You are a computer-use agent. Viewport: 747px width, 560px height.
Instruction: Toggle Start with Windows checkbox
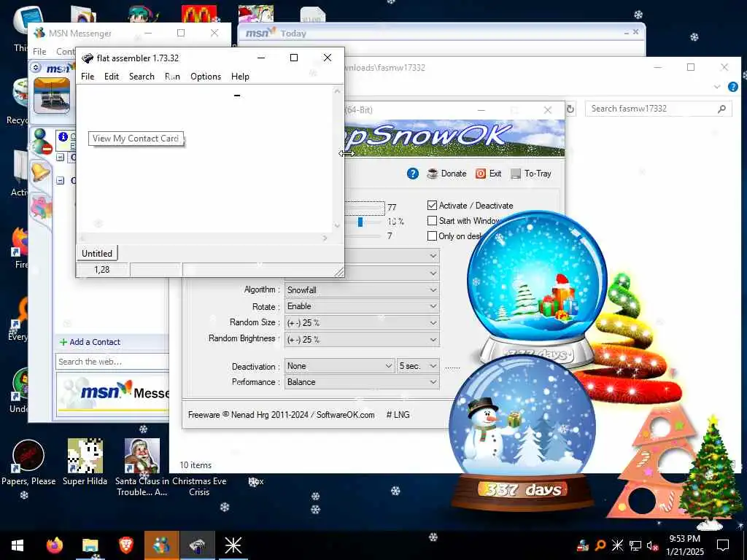[432, 220]
